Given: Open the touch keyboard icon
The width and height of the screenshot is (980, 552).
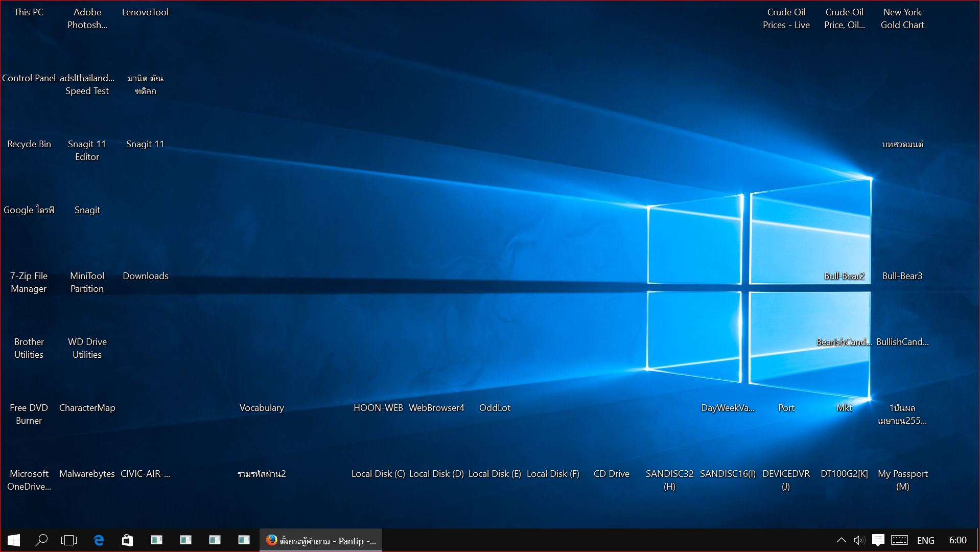Looking at the screenshot, I should tap(899, 540).
